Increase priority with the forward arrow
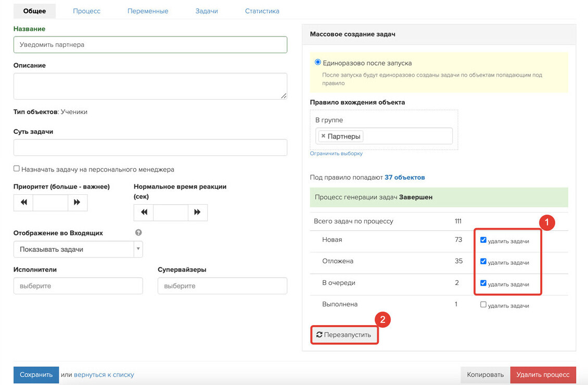Image resolution: width=588 pixels, height=385 pixels. tap(77, 203)
